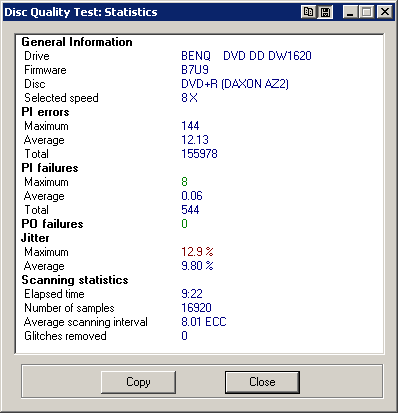Click the PI failures heading
398x413 pixels.
tap(50, 168)
